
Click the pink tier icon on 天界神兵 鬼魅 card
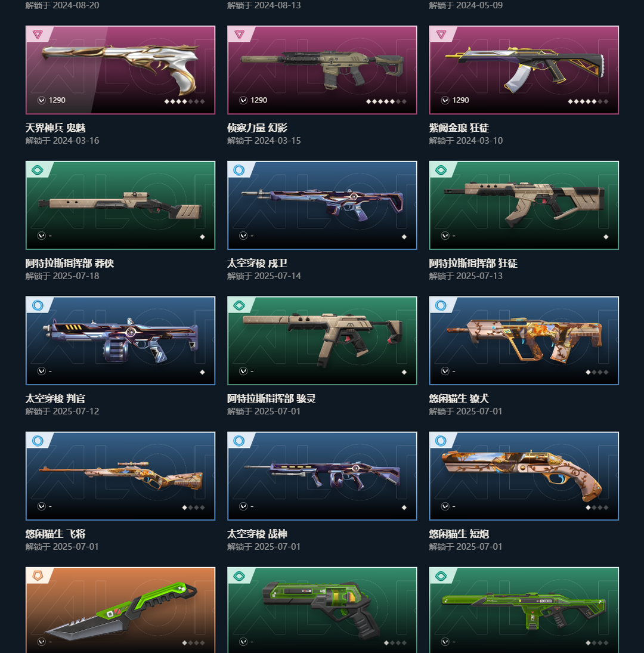click(x=38, y=35)
